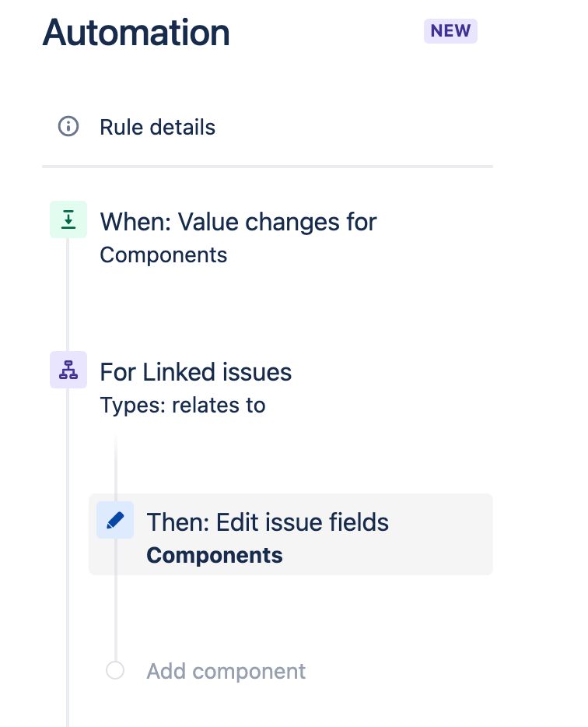Click the NEW badge beside Automation
The width and height of the screenshot is (588, 727).
tap(450, 31)
